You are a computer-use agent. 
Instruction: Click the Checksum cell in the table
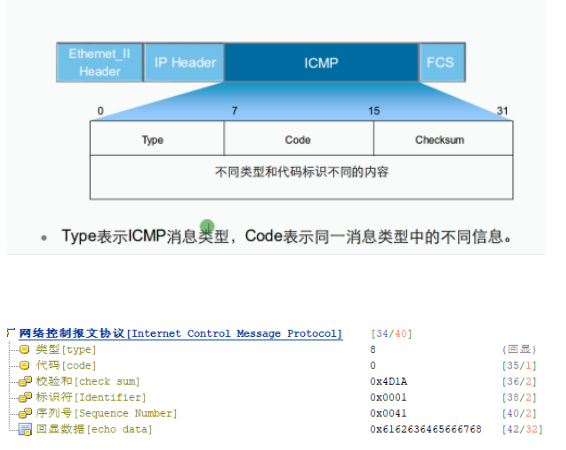[x=443, y=139]
